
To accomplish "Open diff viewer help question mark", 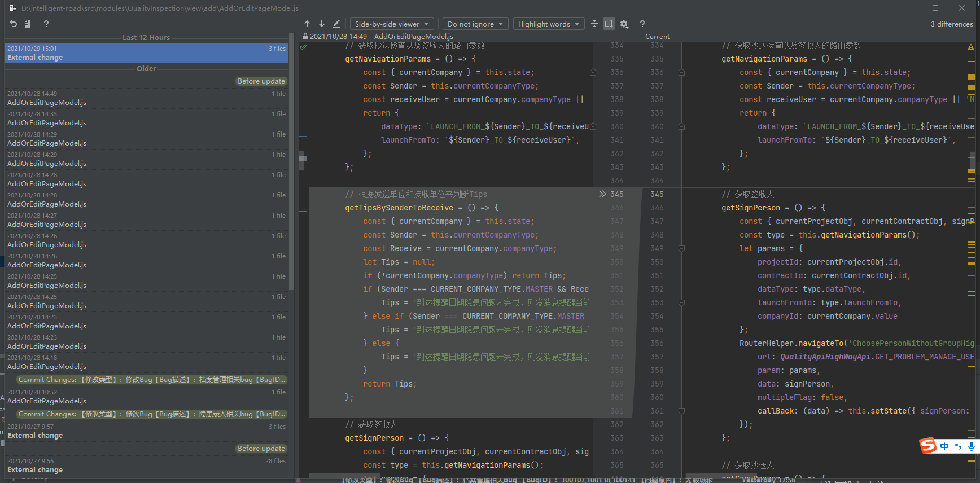I will pyautogui.click(x=642, y=24).
